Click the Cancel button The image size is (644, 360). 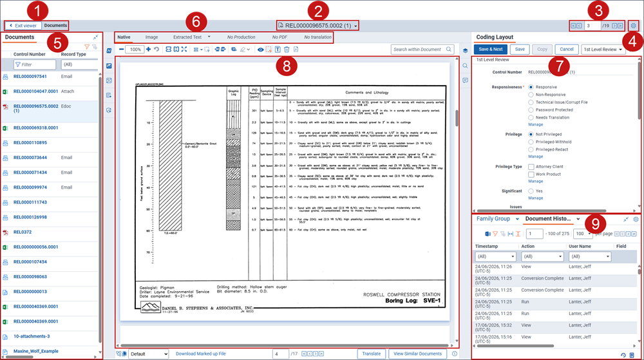pos(566,49)
